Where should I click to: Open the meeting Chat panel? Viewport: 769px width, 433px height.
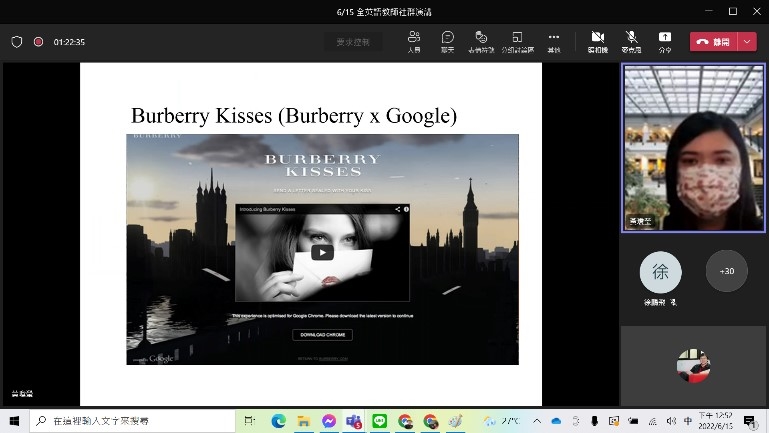(447, 41)
